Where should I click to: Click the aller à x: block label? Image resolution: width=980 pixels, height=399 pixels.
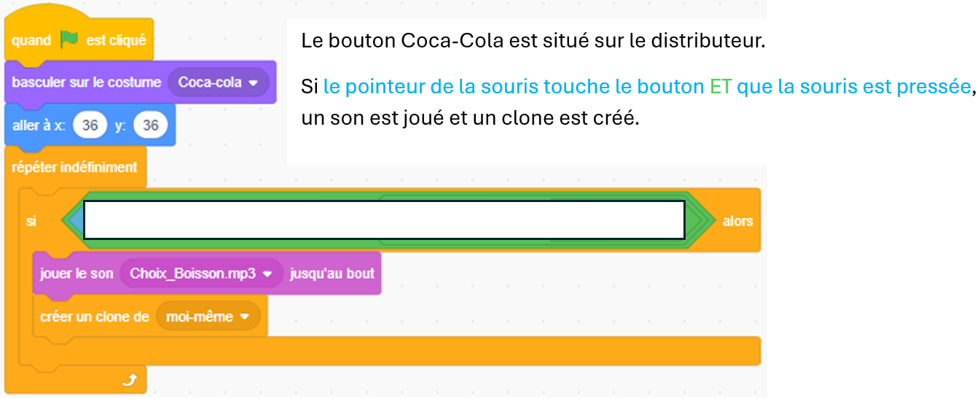39,125
